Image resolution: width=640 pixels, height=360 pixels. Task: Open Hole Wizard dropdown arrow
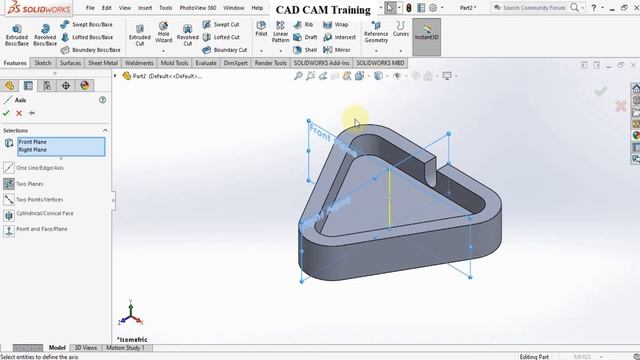tap(163, 51)
